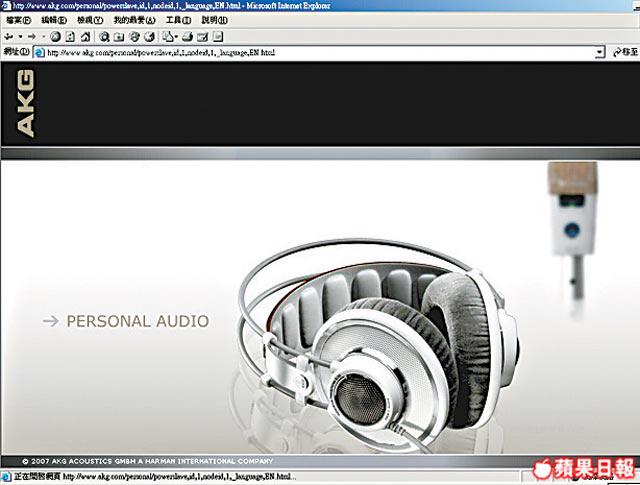This screenshot has width=640, height=485.
Task: Print the current page
Action: click(x=187, y=37)
